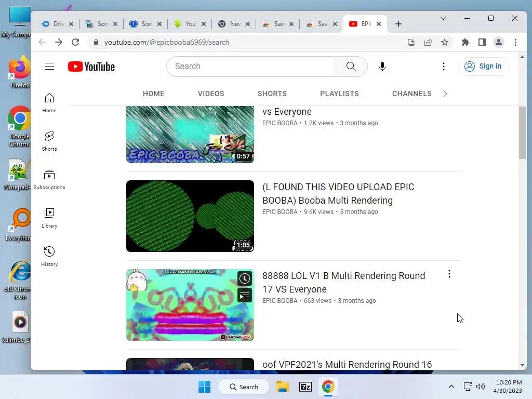Open the 0:57 EPIC BOOBA thumbnail
The image size is (532, 399).
pyautogui.click(x=190, y=135)
